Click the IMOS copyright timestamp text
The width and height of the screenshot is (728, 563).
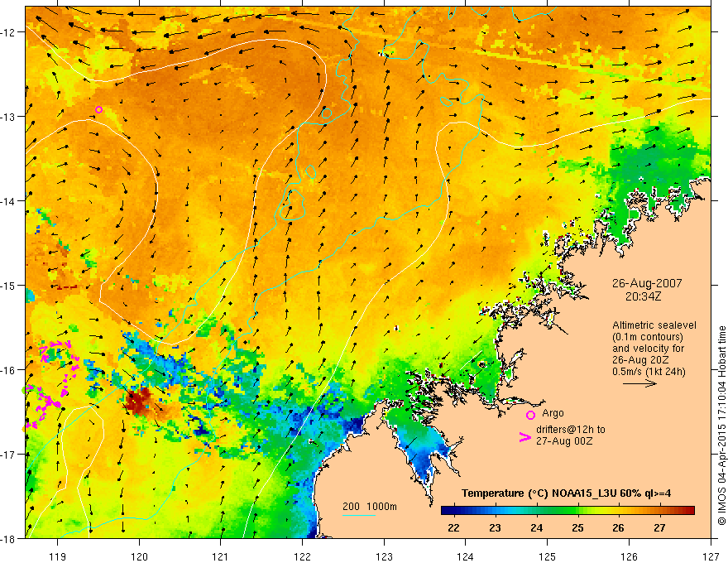click(x=722, y=426)
